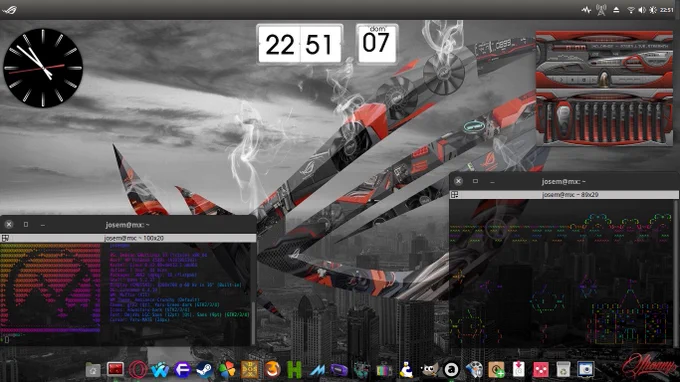Viewport: 680px width, 382px height.
Task: Open terminal grid menu in 89x29 terminal
Action: tap(454, 195)
